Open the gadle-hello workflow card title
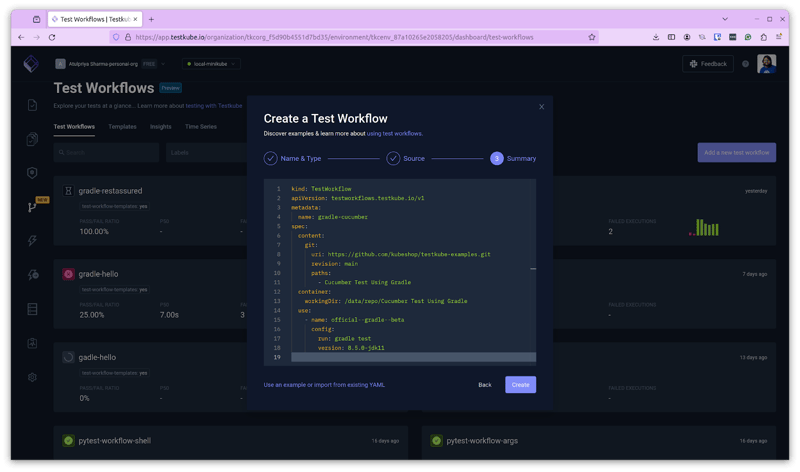800x472 pixels. pyautogui.click(x=97, y=357)
